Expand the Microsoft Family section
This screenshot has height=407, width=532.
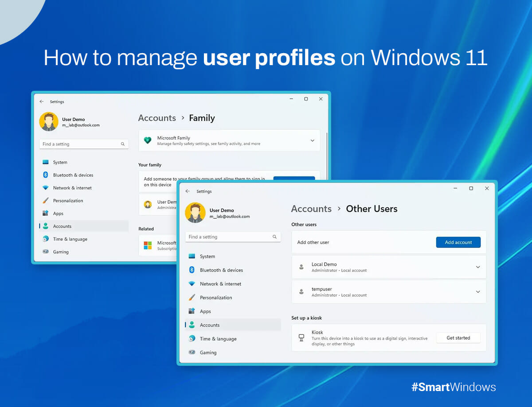tap(313, 140)
